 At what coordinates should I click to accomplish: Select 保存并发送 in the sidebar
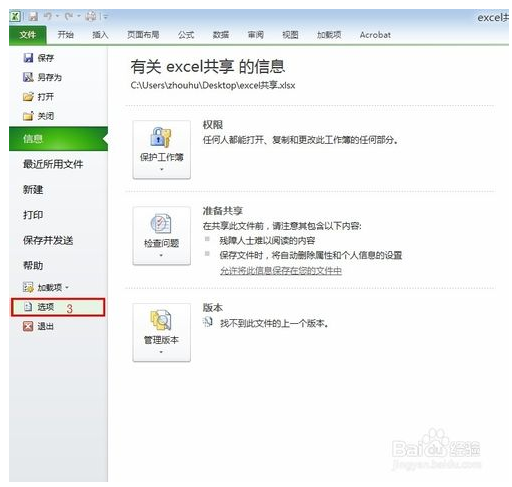pos(48,240)
